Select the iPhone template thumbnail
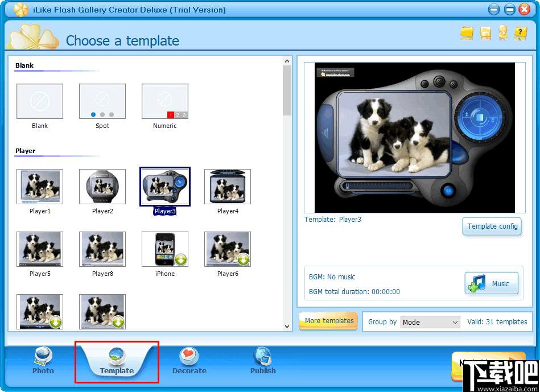This screenshot has width=540, height=392. tap(165, 249)
